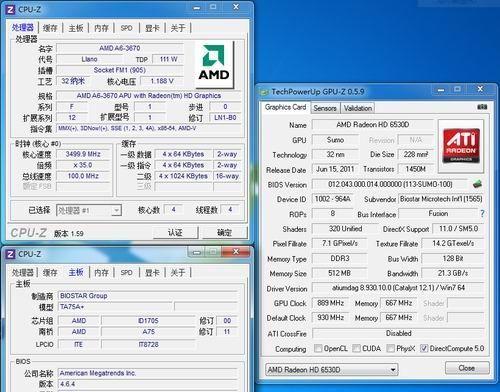Click the 21.3 GB/s Bandwidth value
Image resolution: width=500 pixels, height=392 pixels.
point(453,273)
